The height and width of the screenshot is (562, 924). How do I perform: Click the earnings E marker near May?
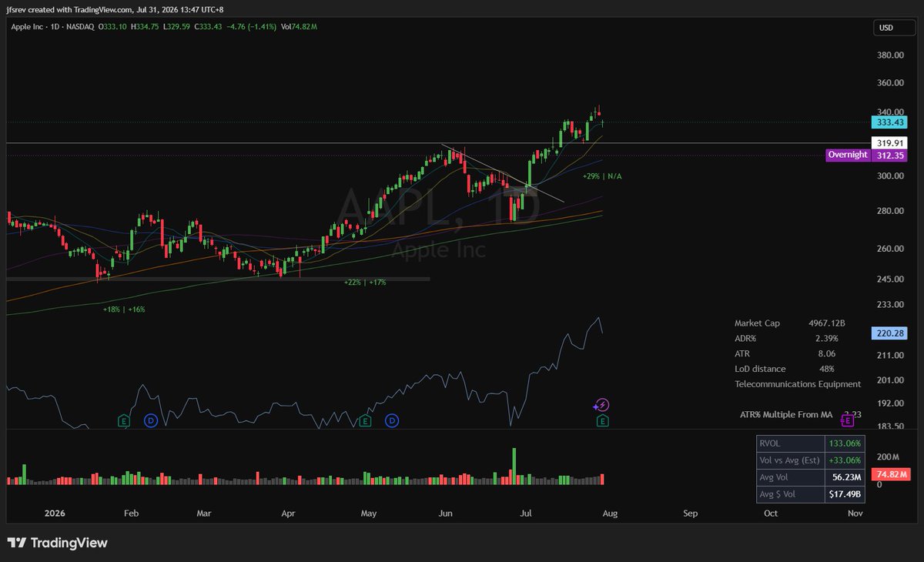coord(365,420)
